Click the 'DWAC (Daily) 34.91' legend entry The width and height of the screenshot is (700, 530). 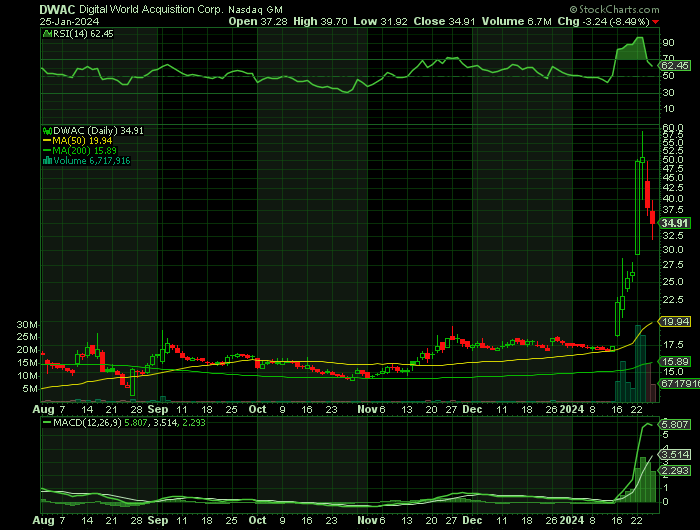98,130
